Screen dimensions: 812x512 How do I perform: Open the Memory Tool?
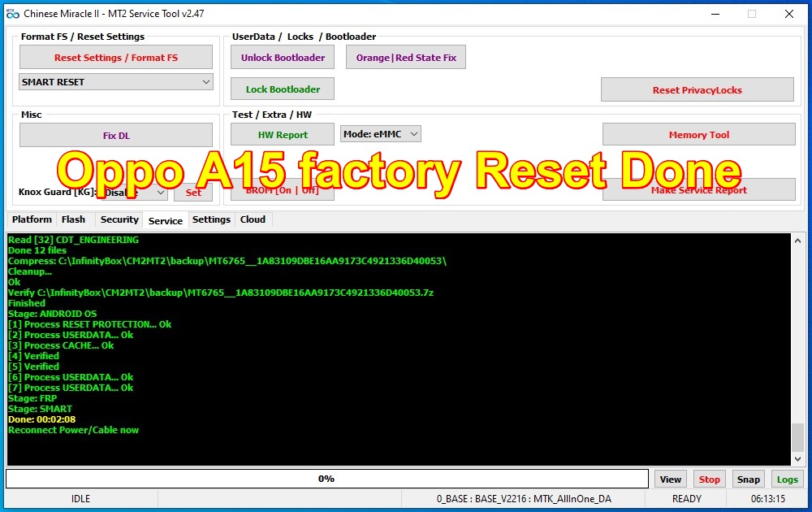click(x=699, y=135)
